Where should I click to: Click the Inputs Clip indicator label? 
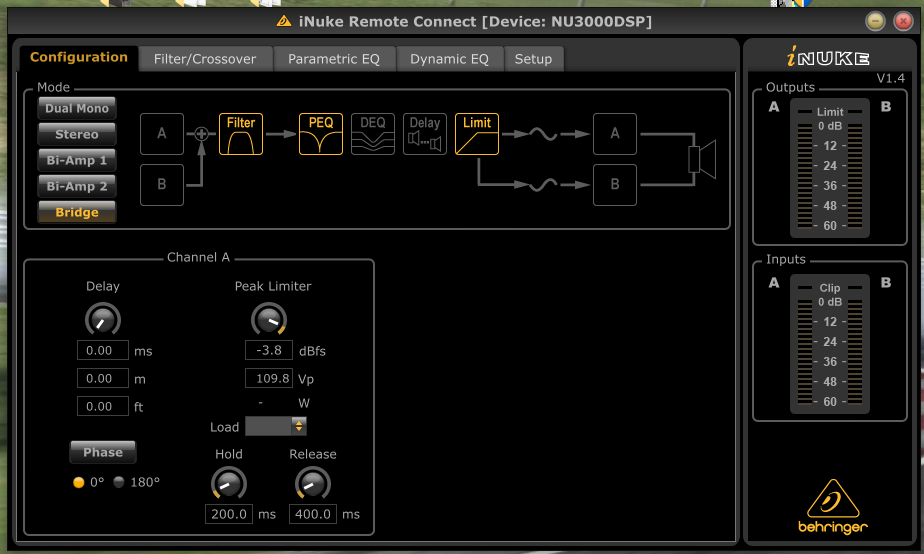click(830, 288)
